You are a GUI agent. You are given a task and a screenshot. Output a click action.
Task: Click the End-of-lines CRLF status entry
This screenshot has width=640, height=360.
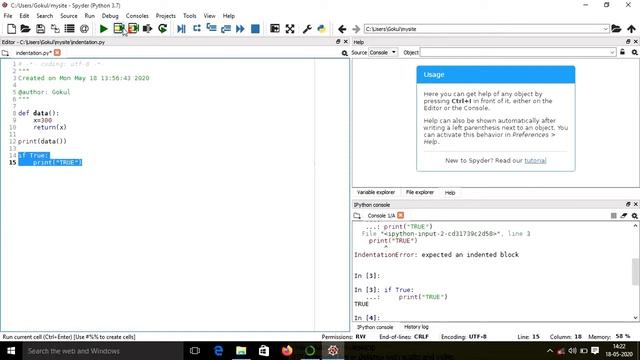coord(404,337)
